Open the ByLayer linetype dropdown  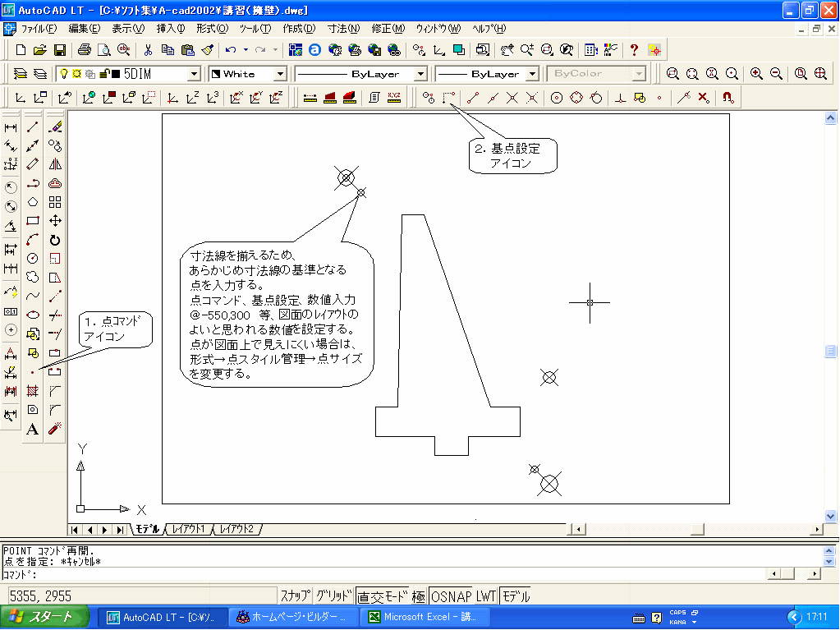[421, 74]
